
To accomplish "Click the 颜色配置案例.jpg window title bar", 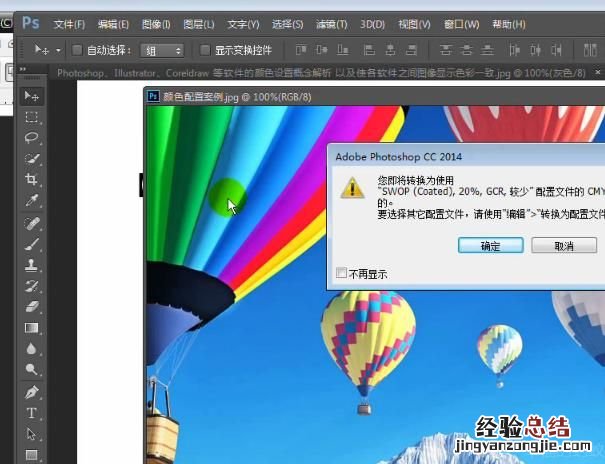I will point(374,97).
